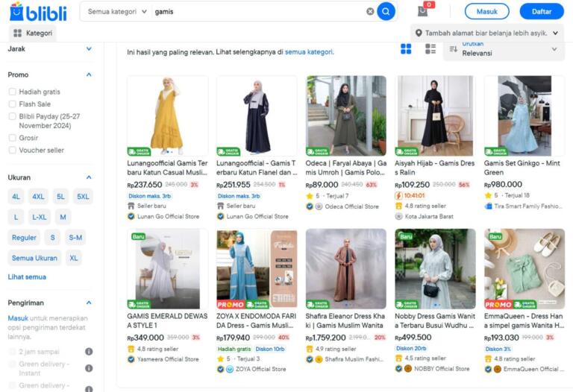Viewport: 573px width, 392px height.
Task: Open the shopping cart icon
Action: point(423,11)
